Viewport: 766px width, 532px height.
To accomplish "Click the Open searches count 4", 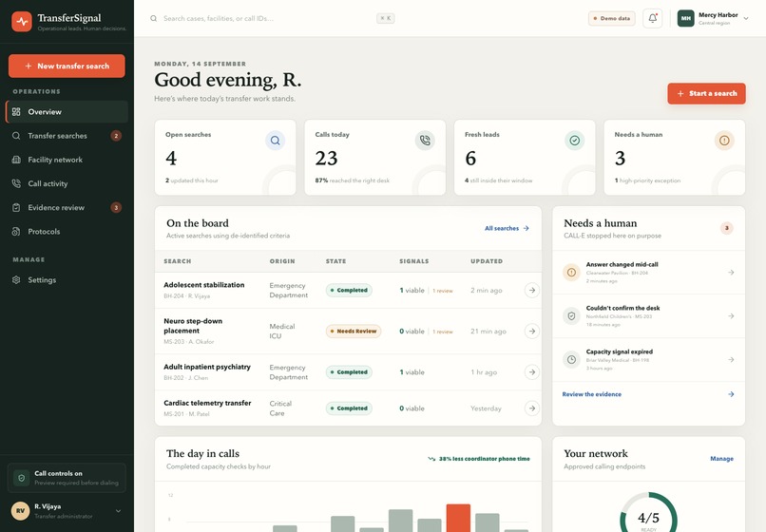I will coord(171,159).
